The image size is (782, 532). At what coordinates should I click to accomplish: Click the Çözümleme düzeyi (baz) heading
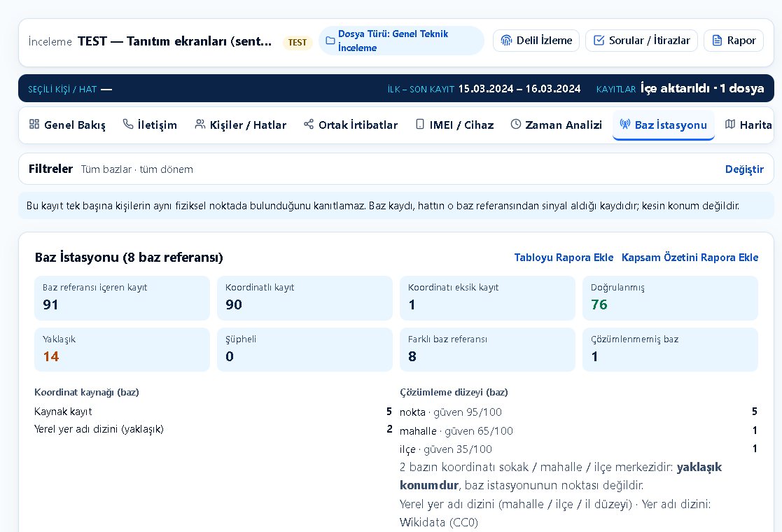454,393
